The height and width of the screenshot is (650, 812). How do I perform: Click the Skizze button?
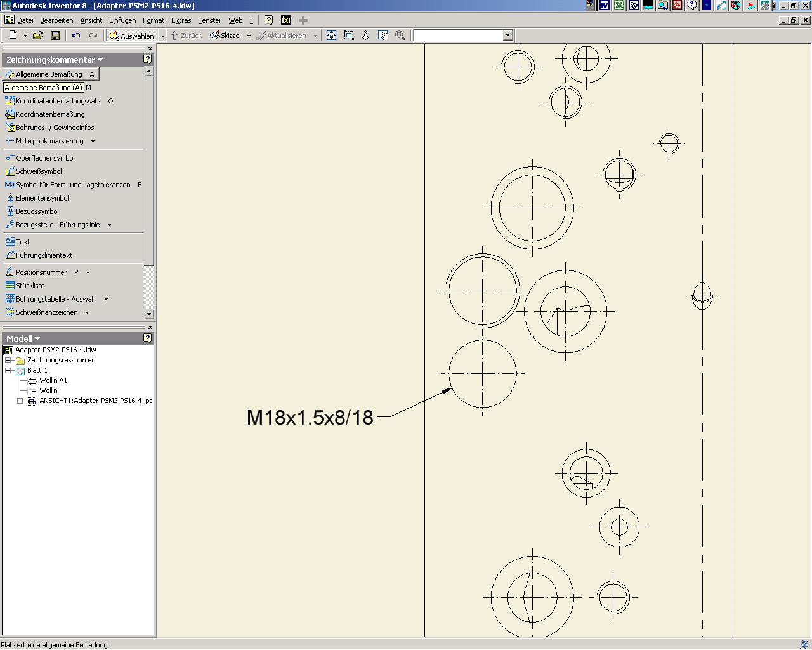(x=225, y=36)
